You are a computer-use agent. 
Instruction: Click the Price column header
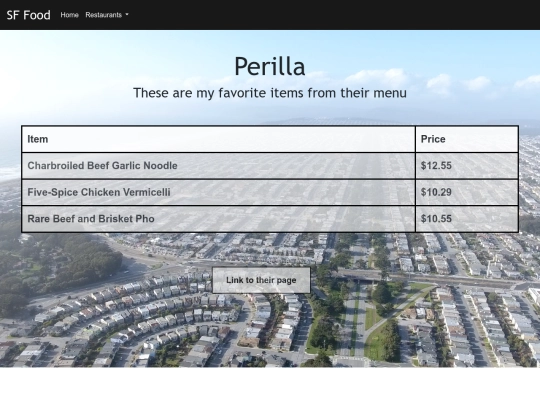click(467, 139)
